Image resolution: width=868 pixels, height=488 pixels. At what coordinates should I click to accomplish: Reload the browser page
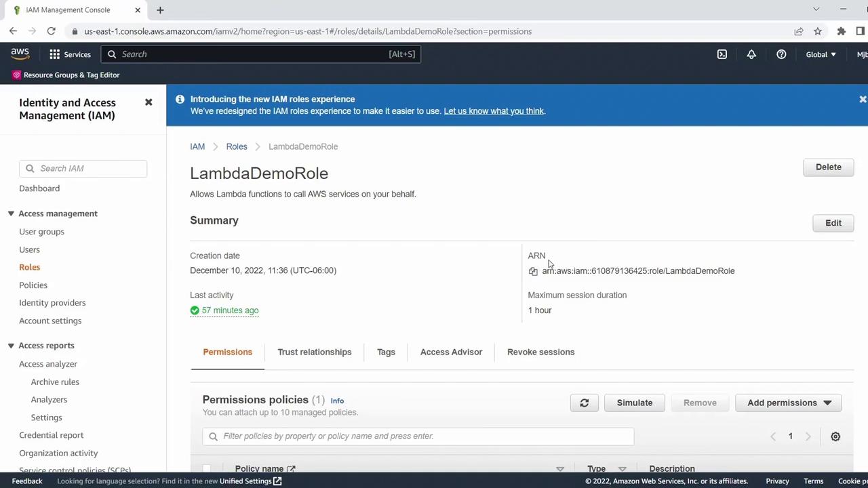(51, 31)
